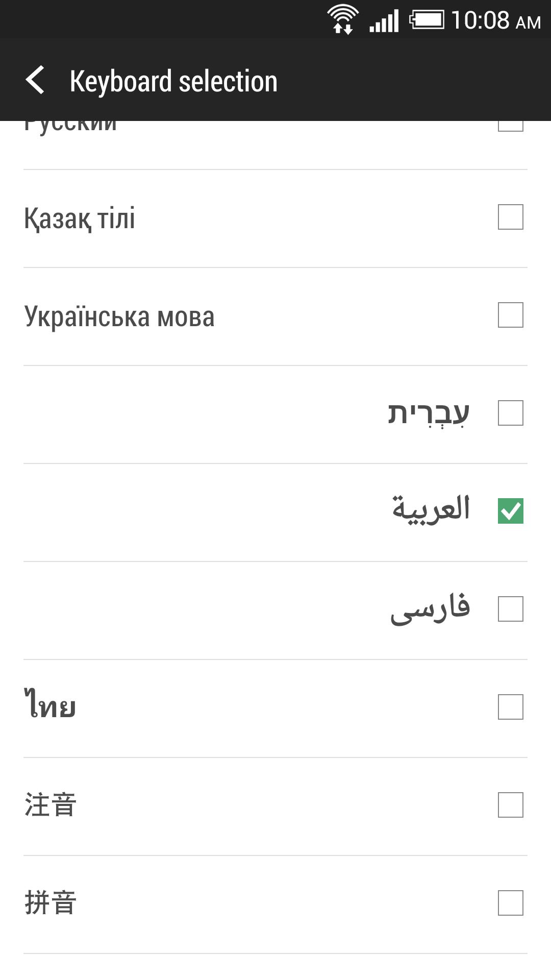Tap the 拼音 language label
The width and height of the screenshot is (551, 980).
coord(51,903)
